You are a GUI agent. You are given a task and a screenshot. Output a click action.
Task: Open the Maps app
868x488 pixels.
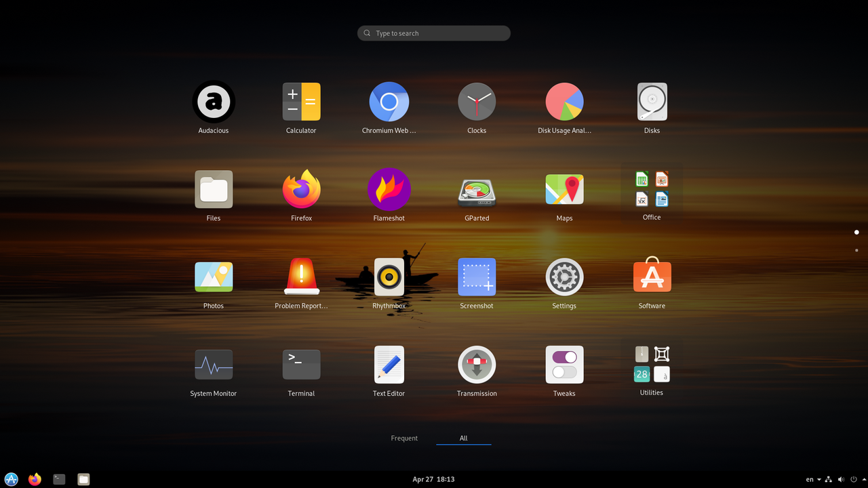[564, 189]
